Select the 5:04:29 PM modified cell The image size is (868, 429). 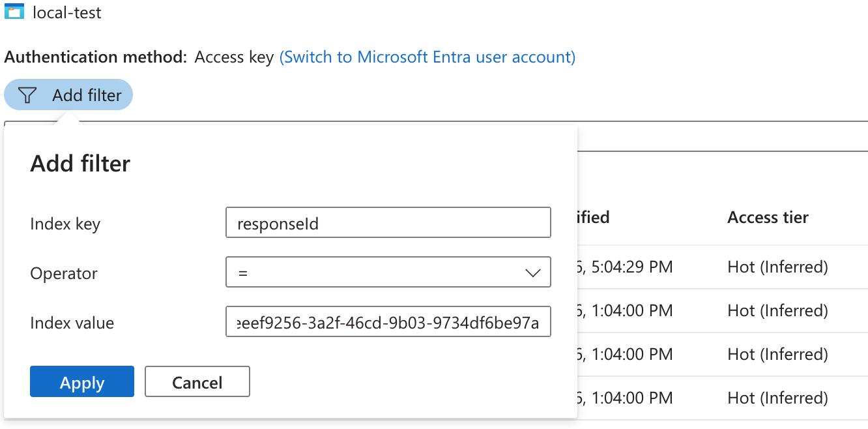pos(625,267)
